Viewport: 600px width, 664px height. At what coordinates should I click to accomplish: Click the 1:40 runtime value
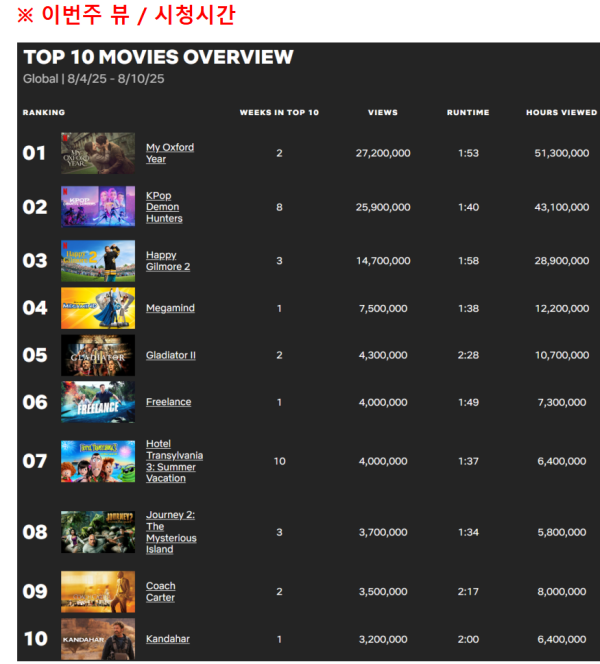click(468, 207)
